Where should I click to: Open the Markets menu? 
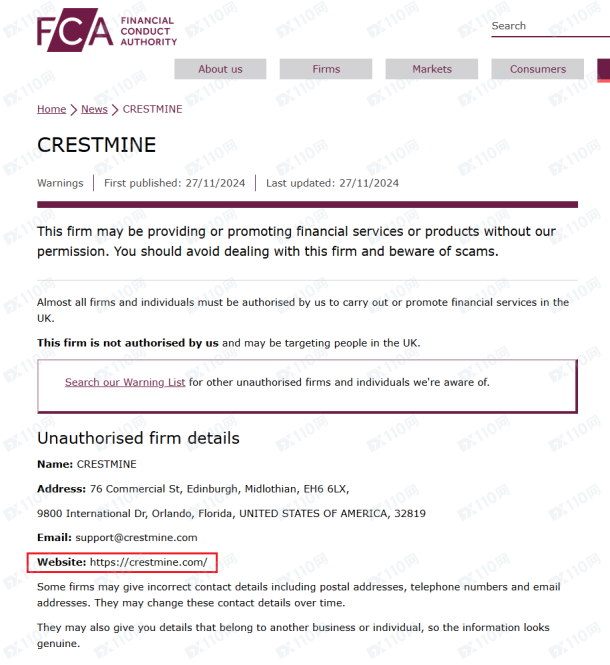click(x=432, y=69)
